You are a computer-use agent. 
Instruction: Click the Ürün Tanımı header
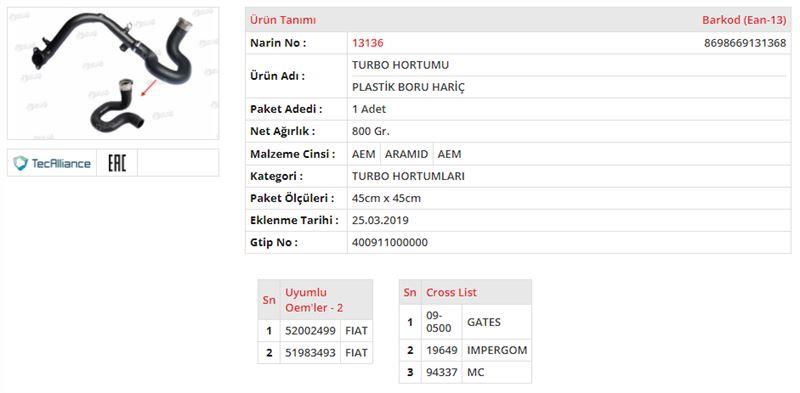click(283, 20)
